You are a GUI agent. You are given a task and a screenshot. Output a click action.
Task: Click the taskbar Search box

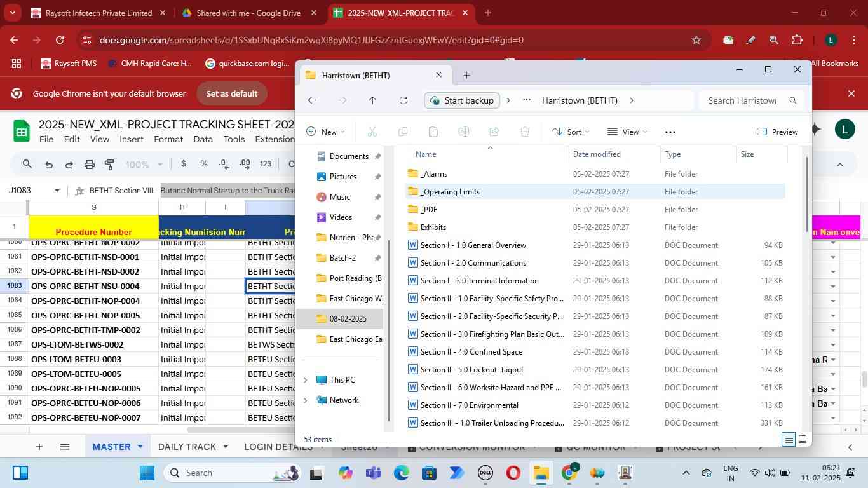pos(233,473)
